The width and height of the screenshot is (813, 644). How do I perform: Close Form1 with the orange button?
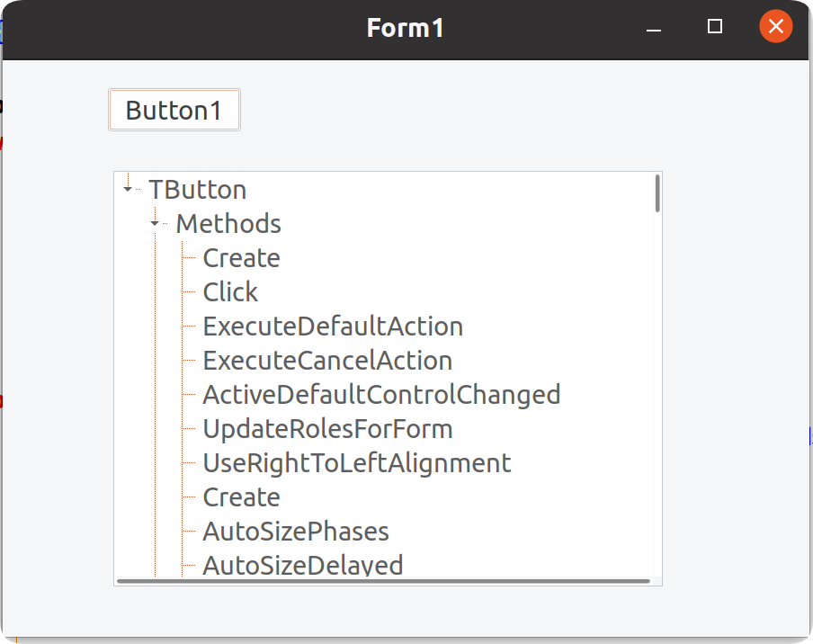click(775, 27)
